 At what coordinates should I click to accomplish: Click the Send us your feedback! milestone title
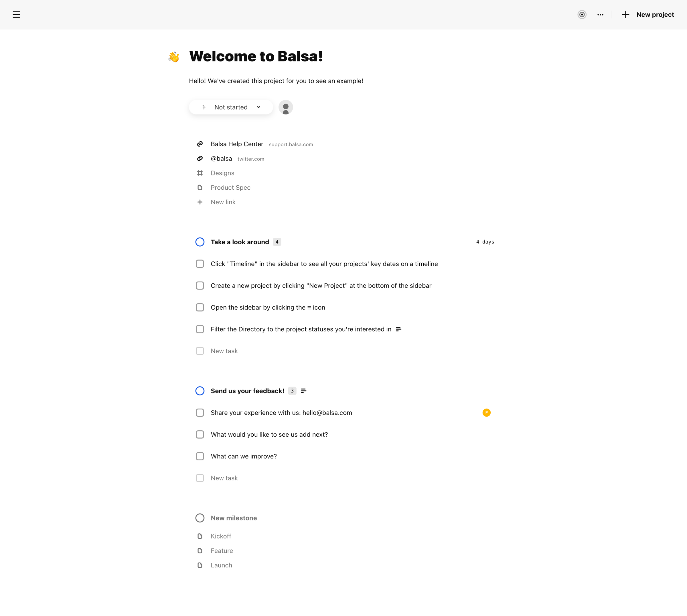pos(247,391)
